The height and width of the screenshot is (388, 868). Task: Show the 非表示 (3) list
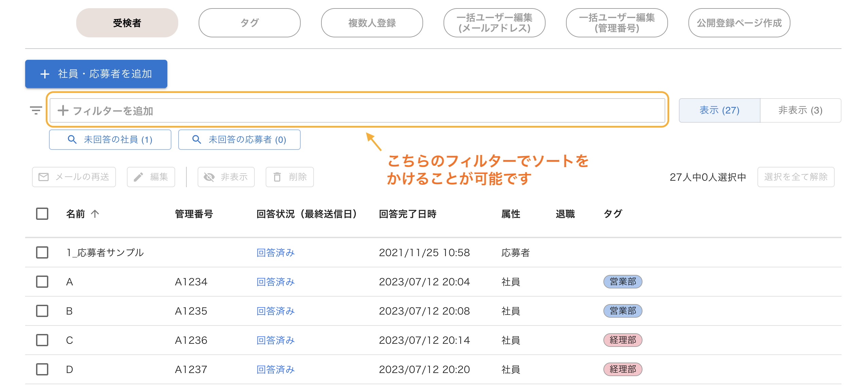coord(800,110)
